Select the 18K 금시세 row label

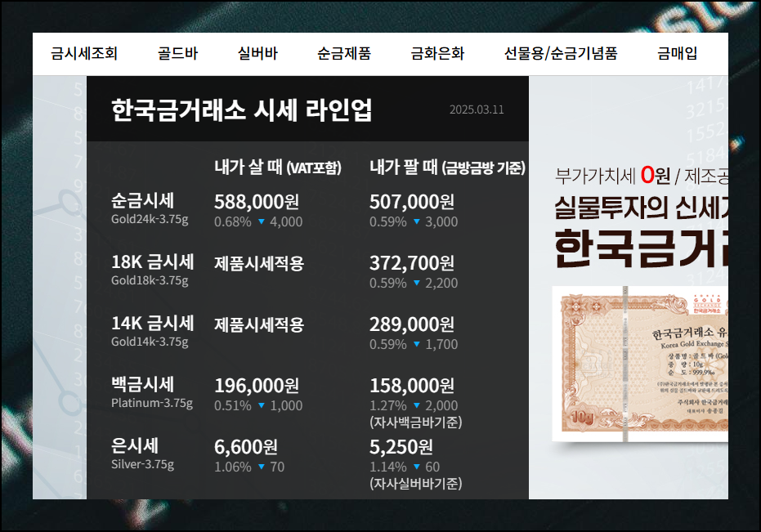(153, 262)
